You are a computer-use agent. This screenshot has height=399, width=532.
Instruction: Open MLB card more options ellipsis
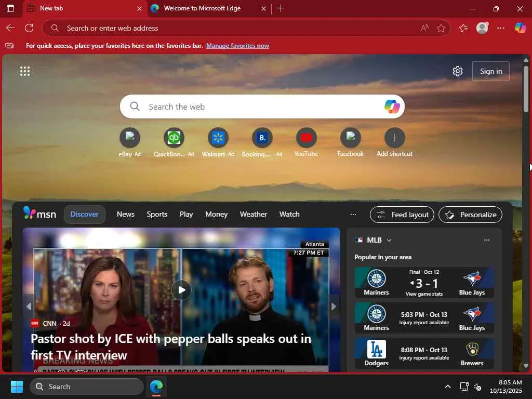[487, 240]
